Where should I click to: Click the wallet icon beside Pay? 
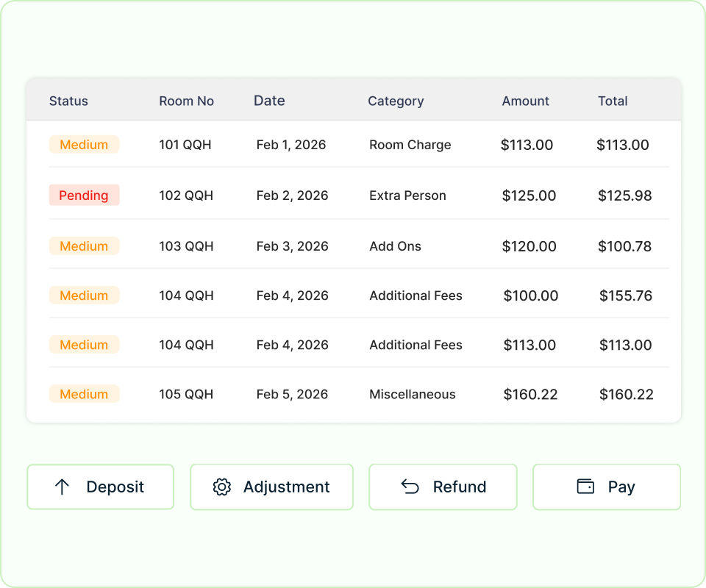click(585, 487)
